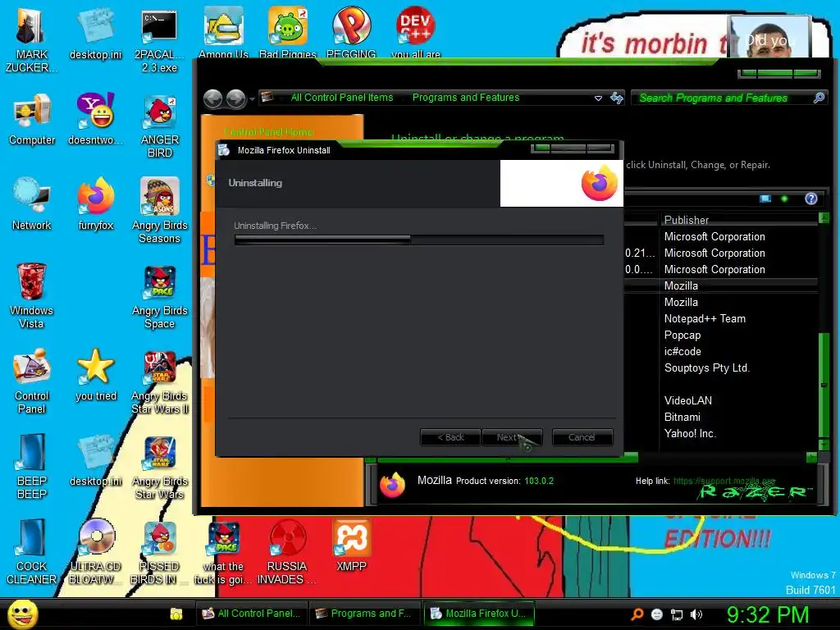Screen dimensions: 840x630
Task: Click the scroll-down arrow of program list
Action: (x=824, y=444)
